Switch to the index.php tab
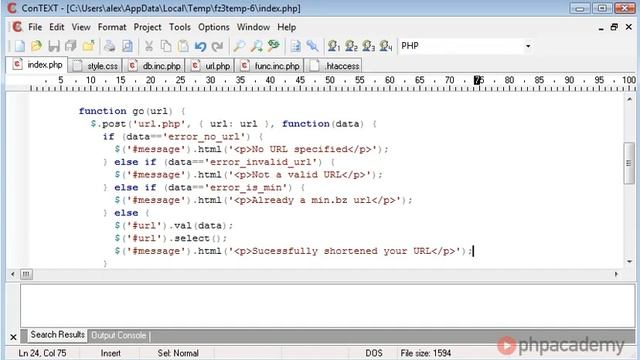This screenshot has height=360, width=640. (37, 65)
